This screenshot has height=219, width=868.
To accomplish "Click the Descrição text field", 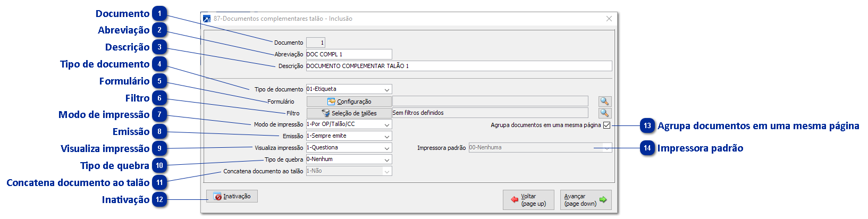I will pyautogui.click(x=459, y=66).
